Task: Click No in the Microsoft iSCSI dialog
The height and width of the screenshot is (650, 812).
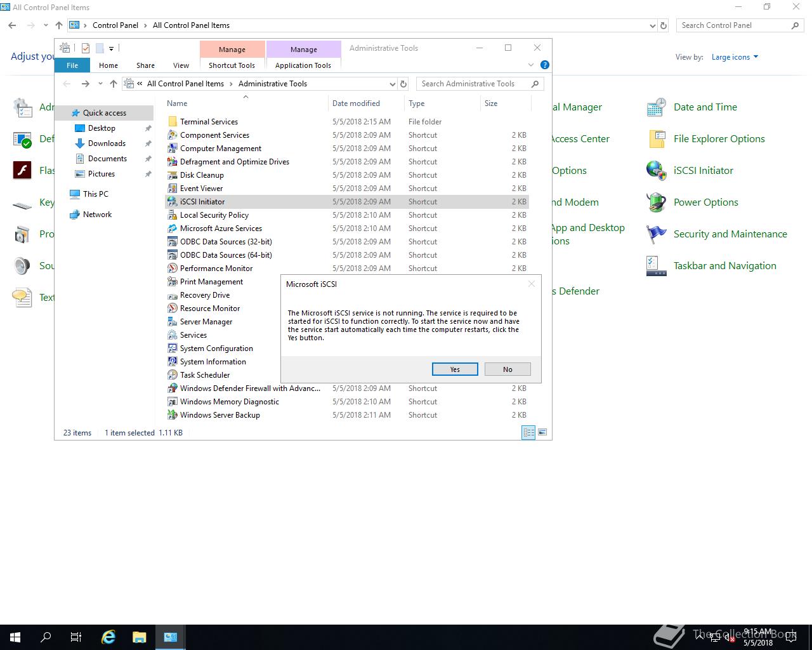Action: [507, 369]
